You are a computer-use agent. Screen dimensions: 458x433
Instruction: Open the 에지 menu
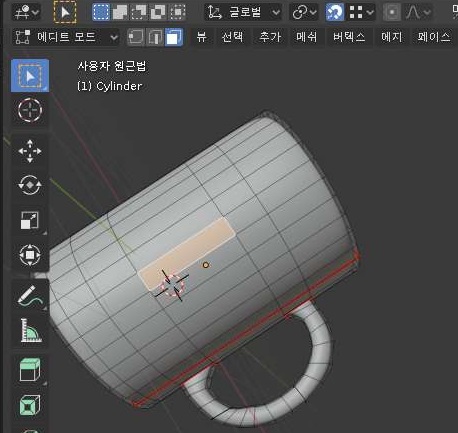click(392, 37)
